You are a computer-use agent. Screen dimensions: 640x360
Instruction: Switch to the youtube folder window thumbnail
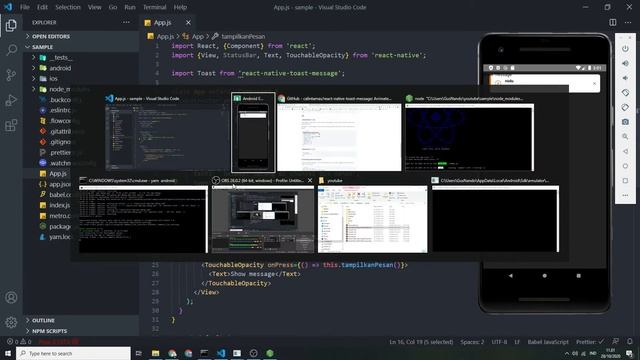click(373, 215)
